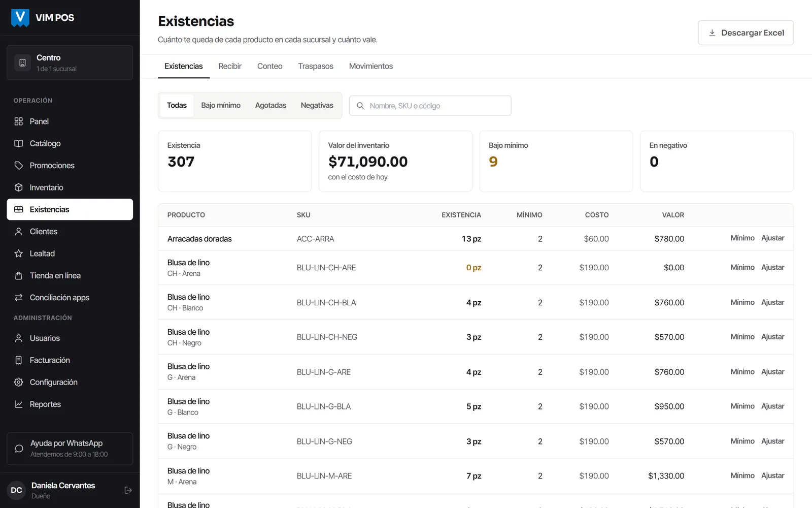Click the EXISTENCIA column header
This screenshot has height=508, width=812.
click(461, 215)
